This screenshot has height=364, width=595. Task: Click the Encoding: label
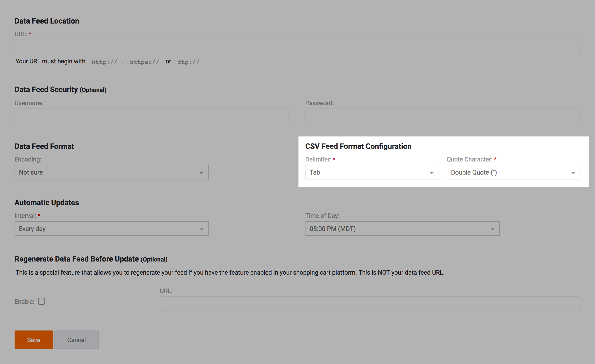[x=28, y=159]
